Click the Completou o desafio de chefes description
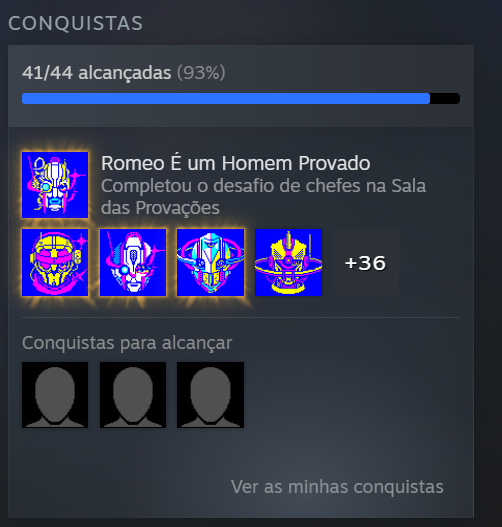The height and width of the screenshot is (527, 502). (x=264, y=197)
